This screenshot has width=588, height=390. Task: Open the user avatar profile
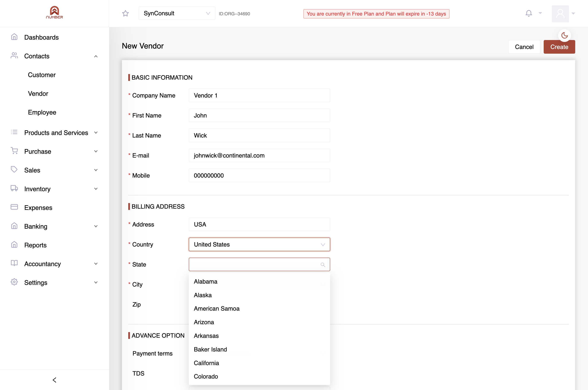[x=560, y=14]
